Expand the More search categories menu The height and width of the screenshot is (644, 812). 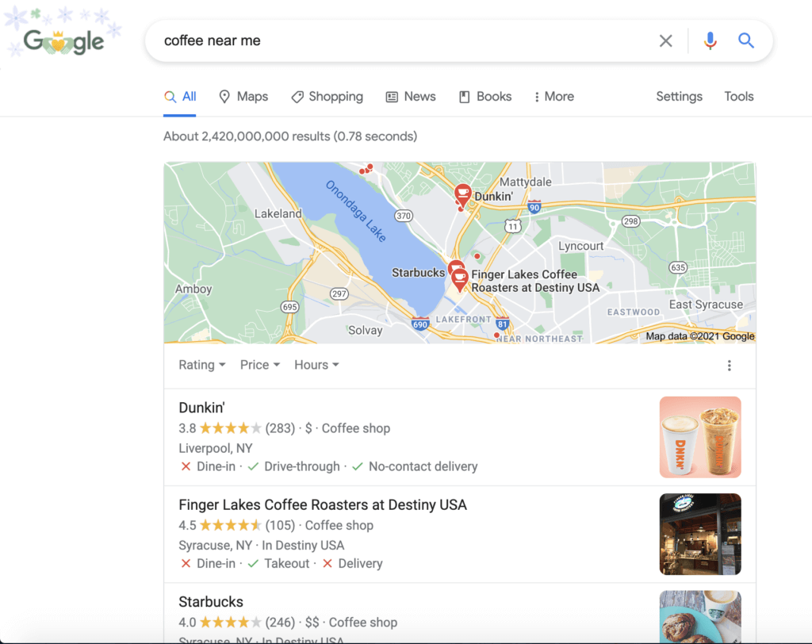553,96
